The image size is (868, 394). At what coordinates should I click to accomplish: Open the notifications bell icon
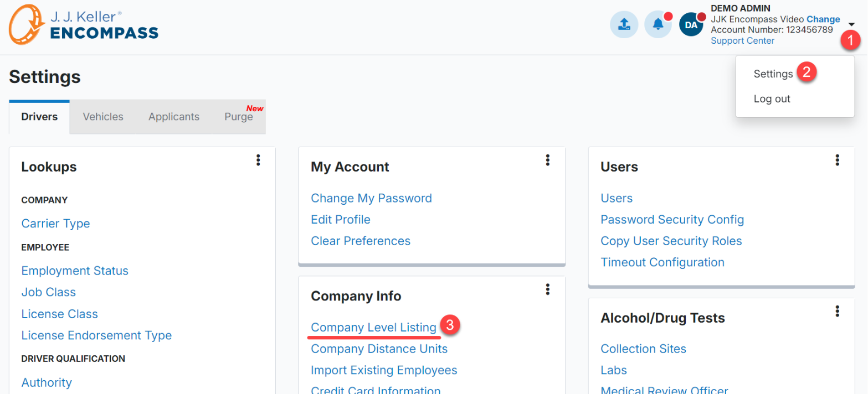(658, 25)
